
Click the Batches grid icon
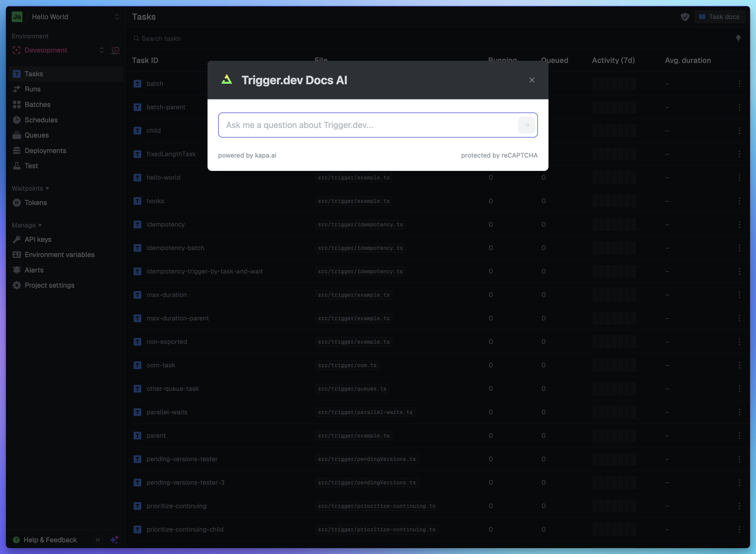[17, 105]
